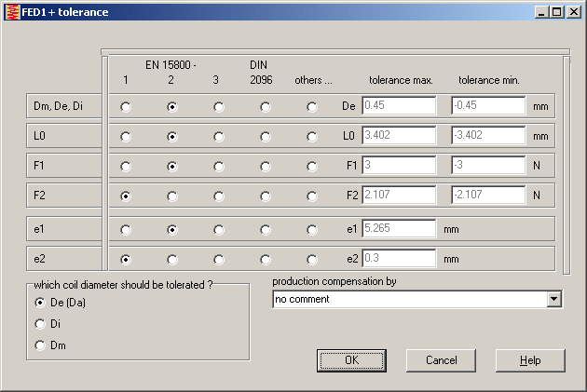Select EN 15800 grade 3 for L0
This screenshot has width=587, height=392.
pyautogui.click(x=219, y=137)
